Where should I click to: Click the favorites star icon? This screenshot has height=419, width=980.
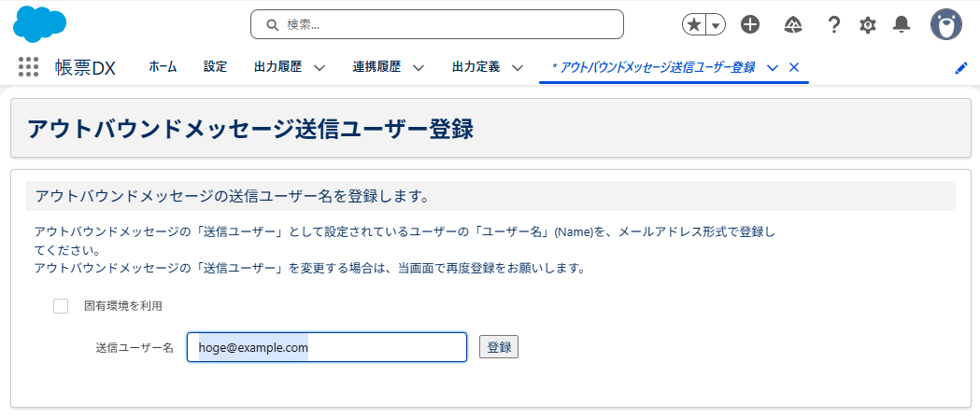[x=694, y=25]
